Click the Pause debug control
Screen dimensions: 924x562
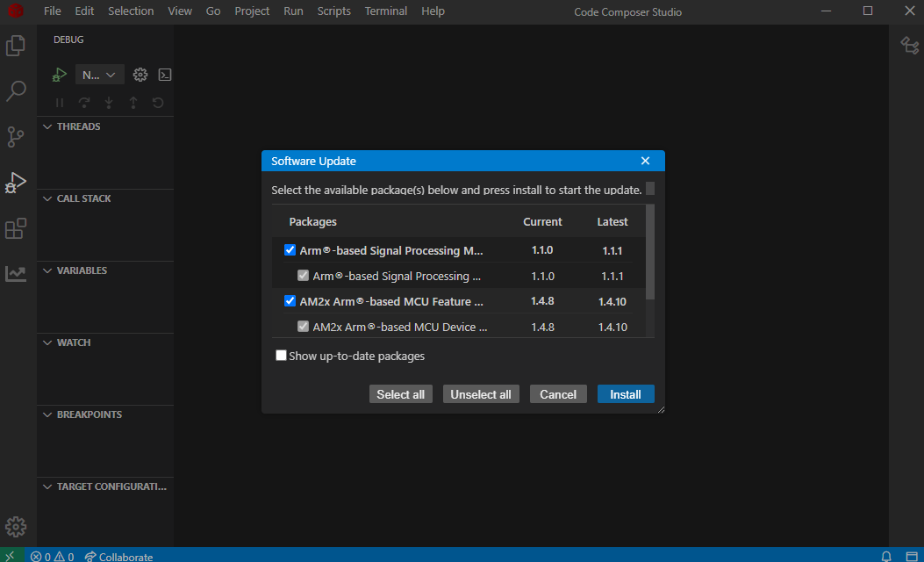click(x=60, y=103)
